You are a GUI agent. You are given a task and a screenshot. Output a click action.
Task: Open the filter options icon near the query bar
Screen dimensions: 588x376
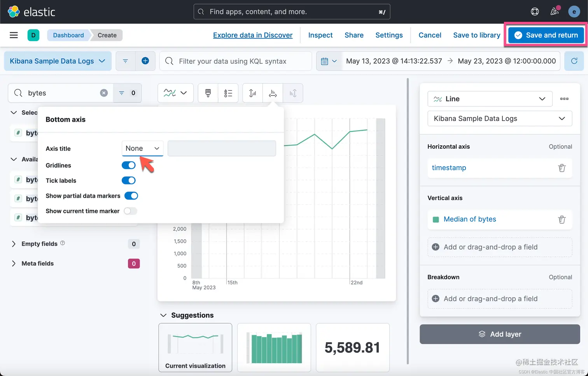tap(125, 61)
